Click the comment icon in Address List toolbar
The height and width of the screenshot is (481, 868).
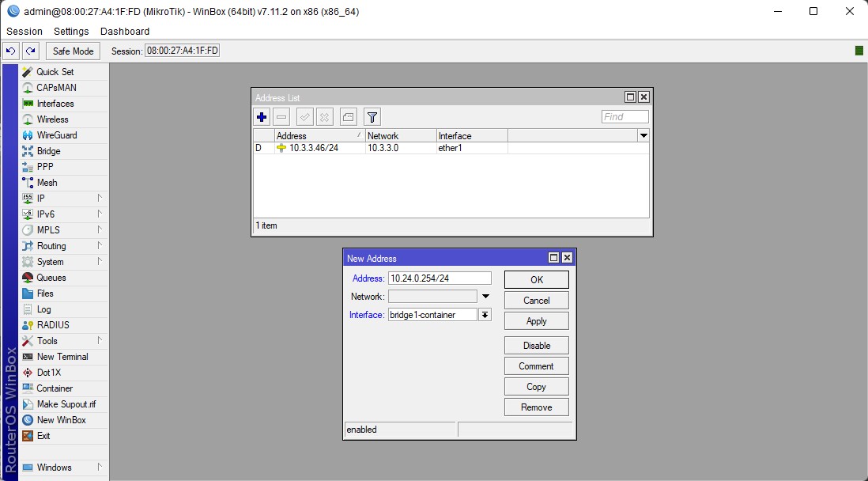[x=349, y=117]
